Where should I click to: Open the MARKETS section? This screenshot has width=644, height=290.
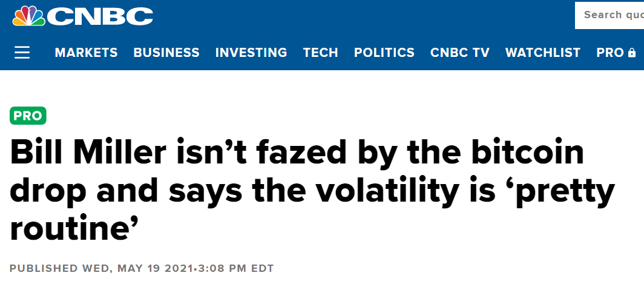point(86,53)
